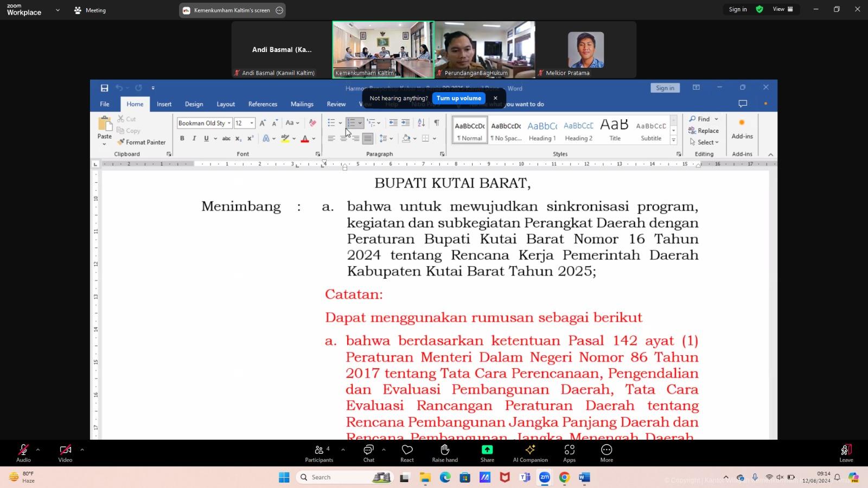Viewport: 868px width, 488px height.
Task: Align text right
Action: click(355, 139)
